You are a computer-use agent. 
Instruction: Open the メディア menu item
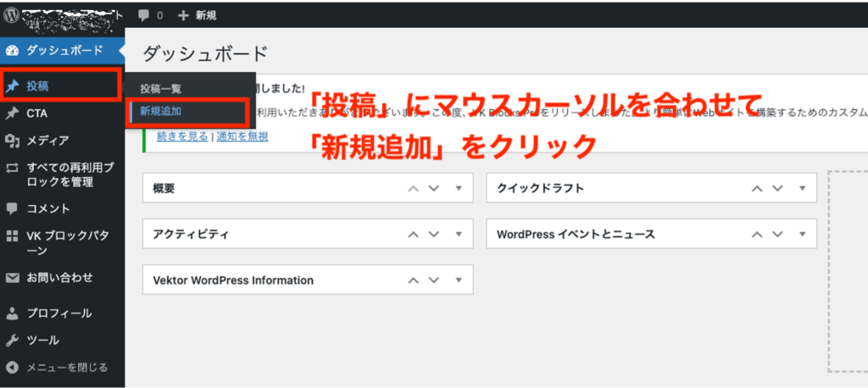point(63,141)
